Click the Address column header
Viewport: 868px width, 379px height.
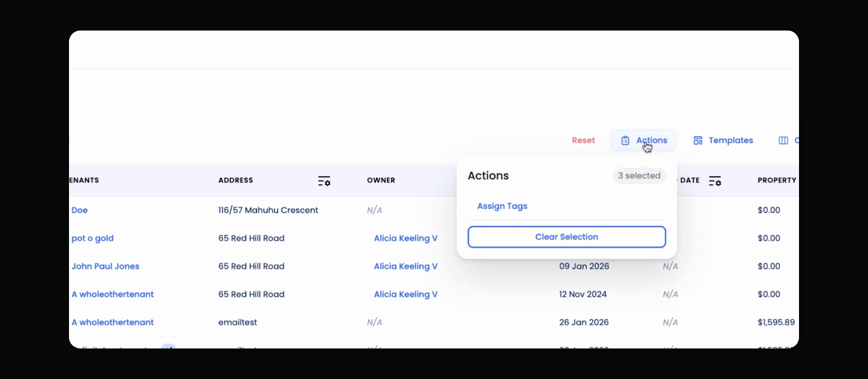click(236, 180)
